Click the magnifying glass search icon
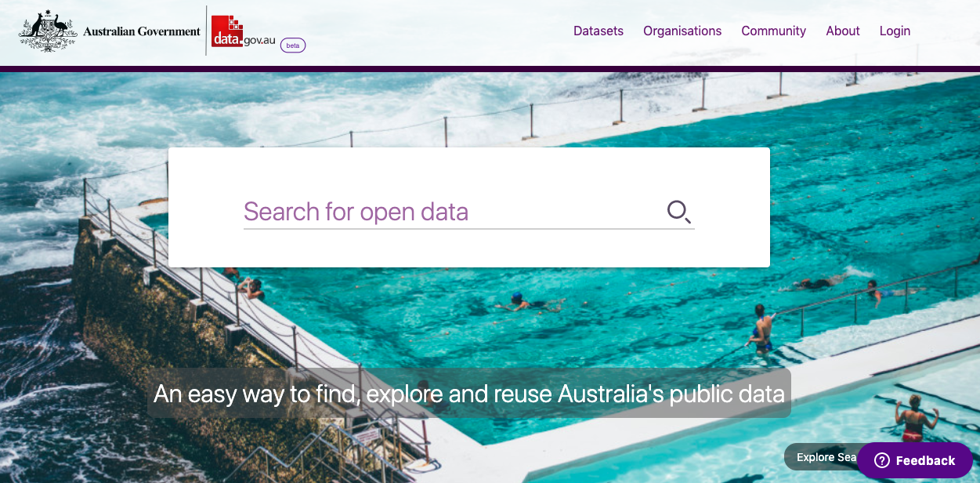Screen dimensions: 980x483 coord(678,212)
